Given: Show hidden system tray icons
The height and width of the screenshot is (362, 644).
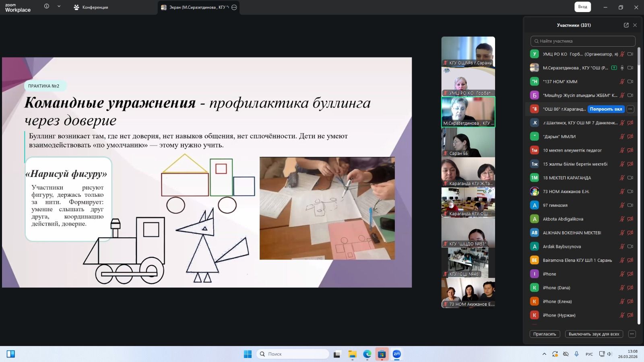Looking at the screenshot, I should [x=544, y=354].
